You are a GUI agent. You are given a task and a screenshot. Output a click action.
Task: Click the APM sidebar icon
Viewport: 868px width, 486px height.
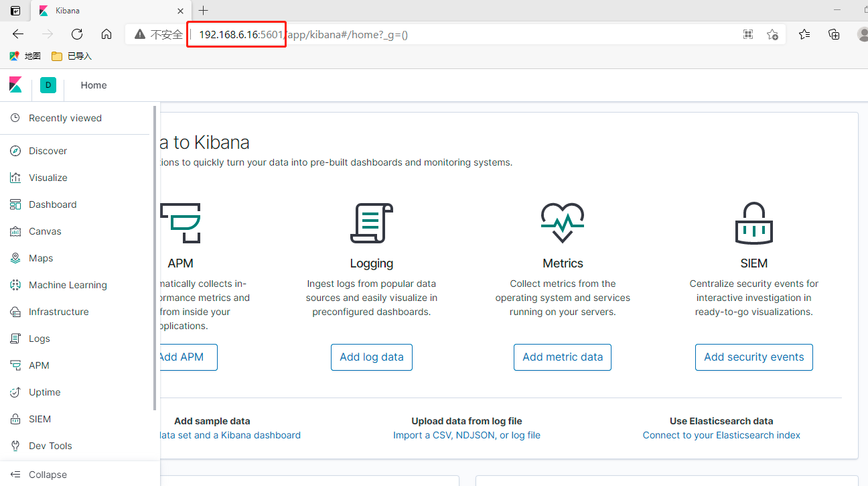[x=15, y=365]
